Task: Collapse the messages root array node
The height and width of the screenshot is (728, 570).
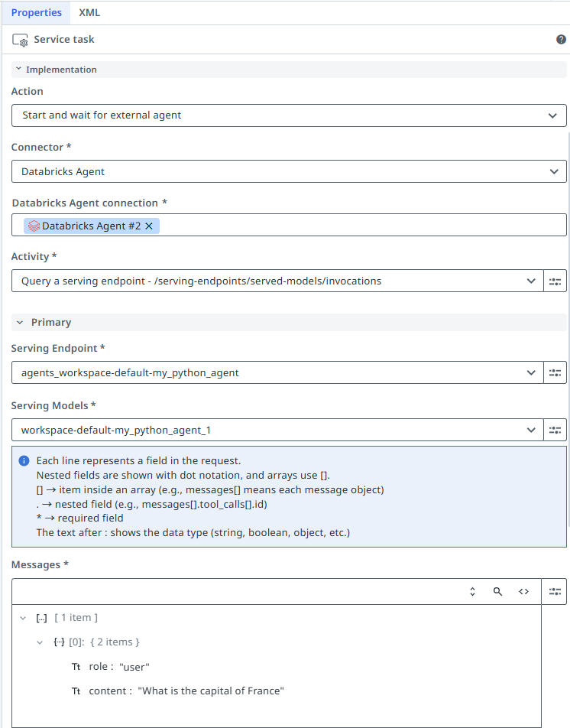Action: tap(23, 618)
